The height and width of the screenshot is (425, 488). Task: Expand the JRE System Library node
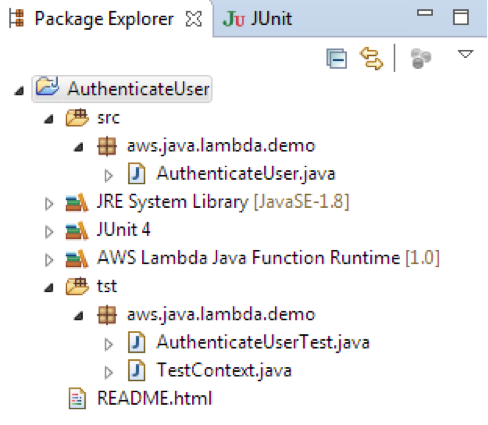tap(49, 203)
